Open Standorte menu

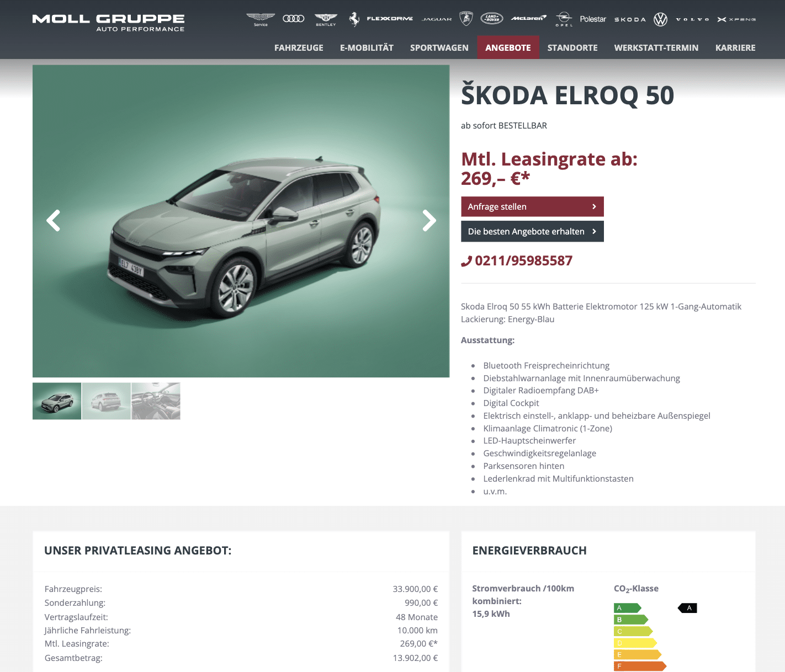(x=572, y=47)
